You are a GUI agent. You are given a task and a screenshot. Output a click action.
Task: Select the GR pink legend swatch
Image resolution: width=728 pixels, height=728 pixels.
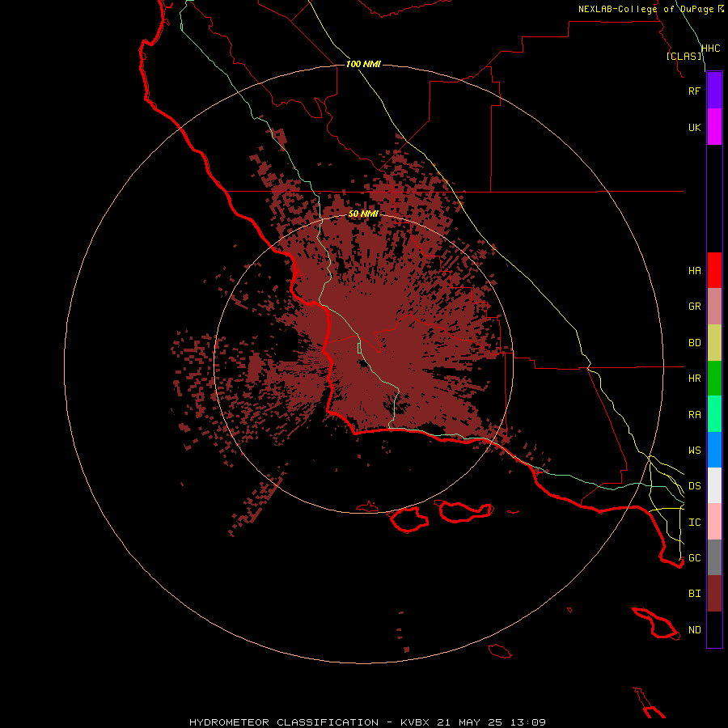coord(714,307)
